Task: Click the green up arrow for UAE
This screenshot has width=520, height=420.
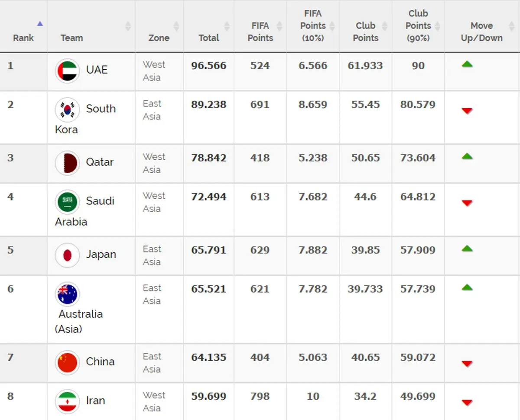Action: tap(467, 65)
